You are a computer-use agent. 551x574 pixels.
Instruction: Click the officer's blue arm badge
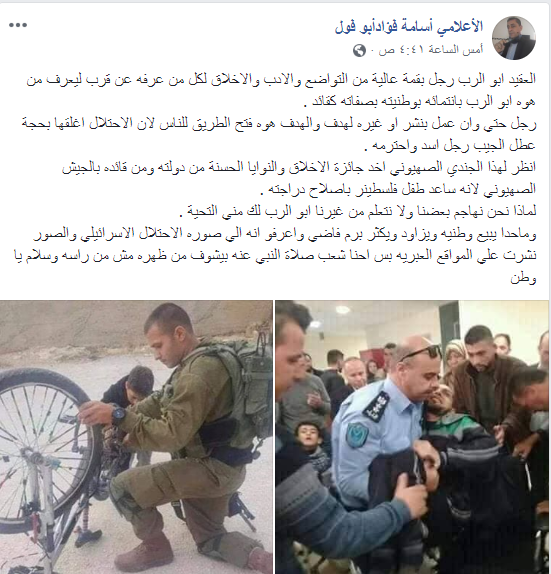357,435
